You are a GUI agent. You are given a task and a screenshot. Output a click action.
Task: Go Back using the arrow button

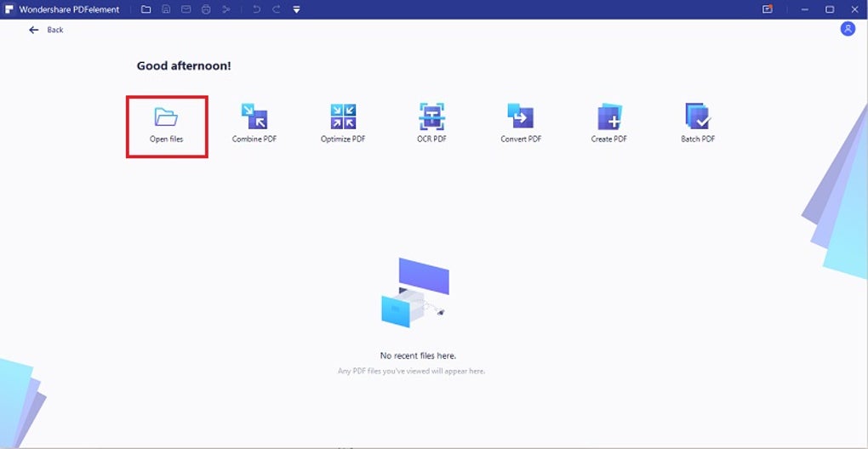click(46, 30)
